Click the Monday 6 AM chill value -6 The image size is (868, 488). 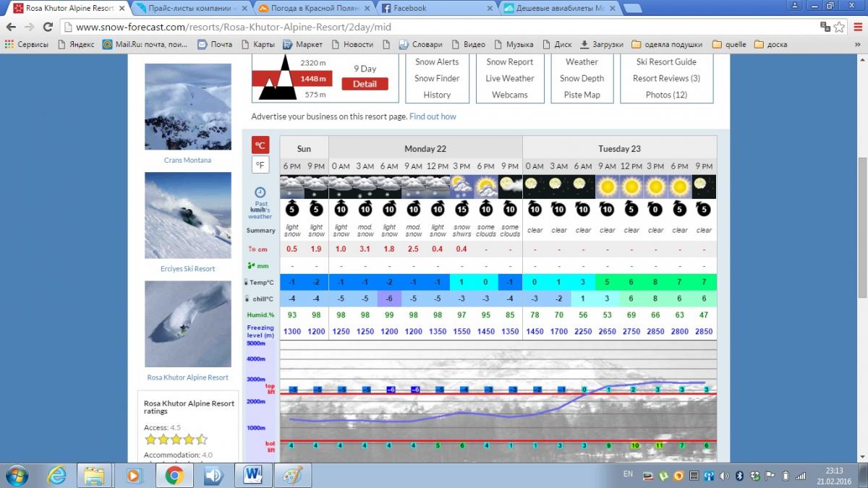pyautogui.click(x=389, y=299)
